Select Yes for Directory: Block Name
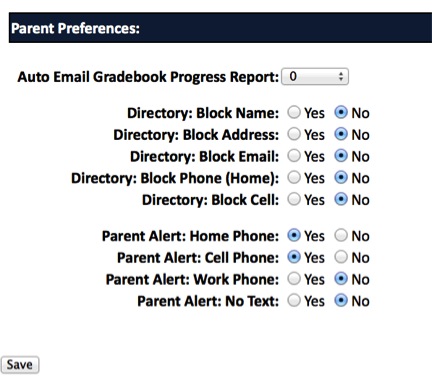This screenshot has height=384, width=432. click(x=294, y=113)
